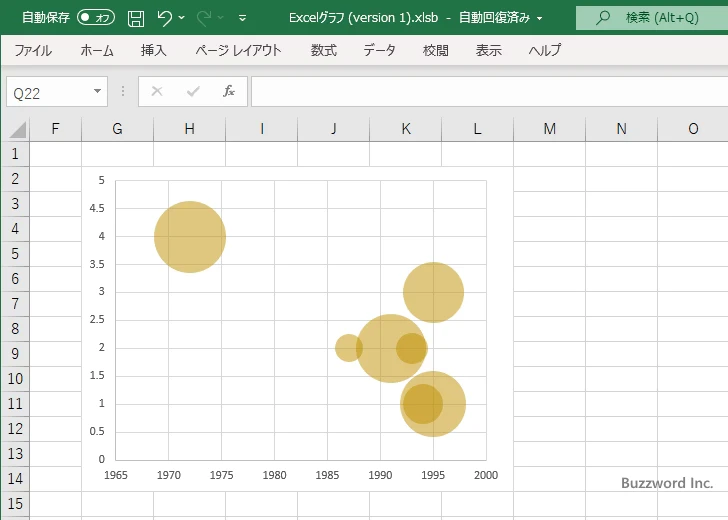Select column K header

(x=406, y=129)
